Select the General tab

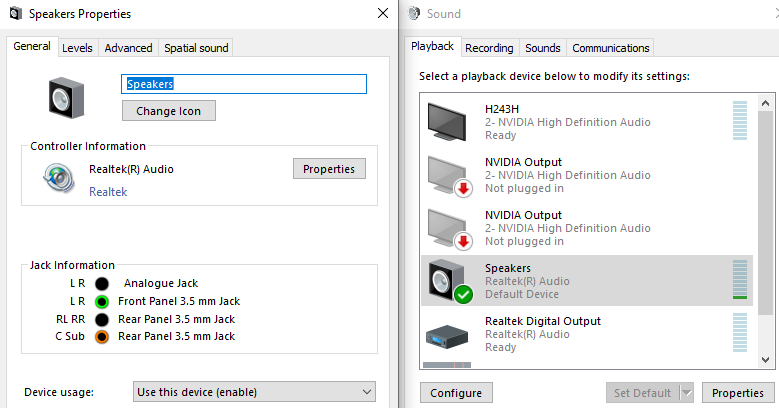tap(32, 46)
